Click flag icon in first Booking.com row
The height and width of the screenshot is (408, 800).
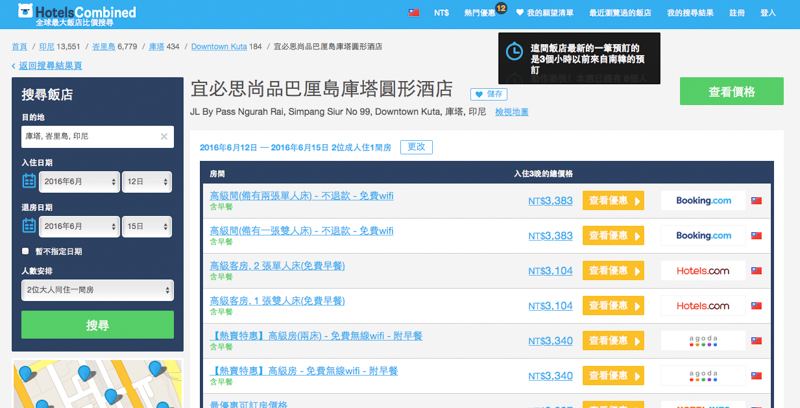click(756, 200)
